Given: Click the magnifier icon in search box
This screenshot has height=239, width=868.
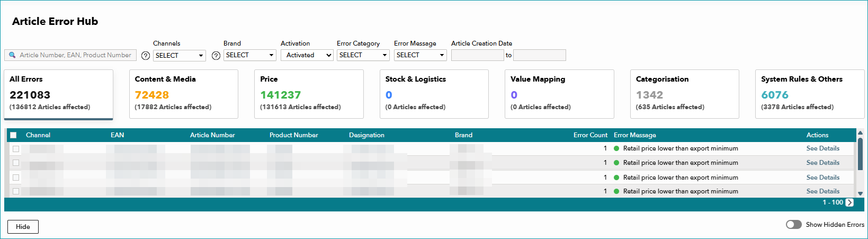Looking at the screenshot, I should [x=12, y=55].
